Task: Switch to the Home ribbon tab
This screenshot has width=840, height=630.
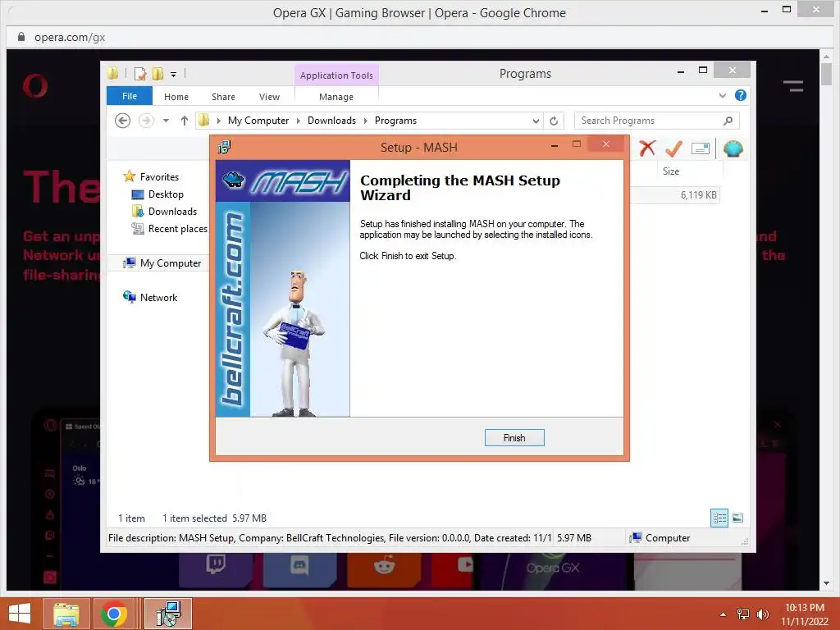Action: [176, 97]
